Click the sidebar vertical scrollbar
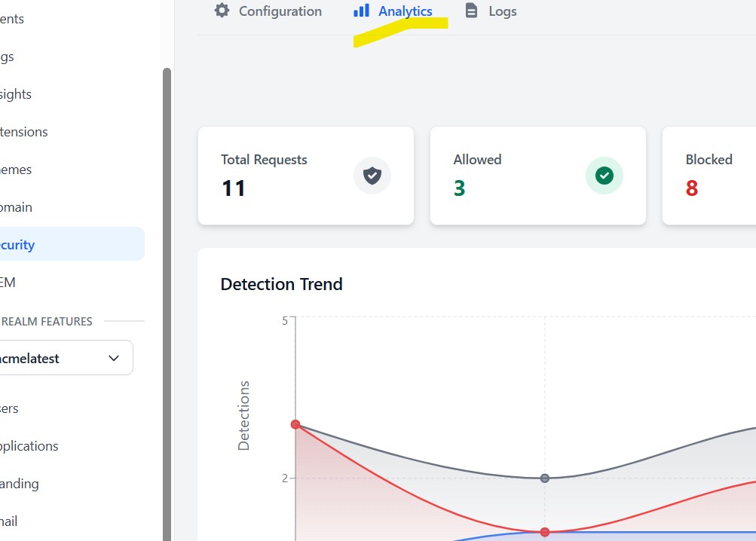 [167, 301]
